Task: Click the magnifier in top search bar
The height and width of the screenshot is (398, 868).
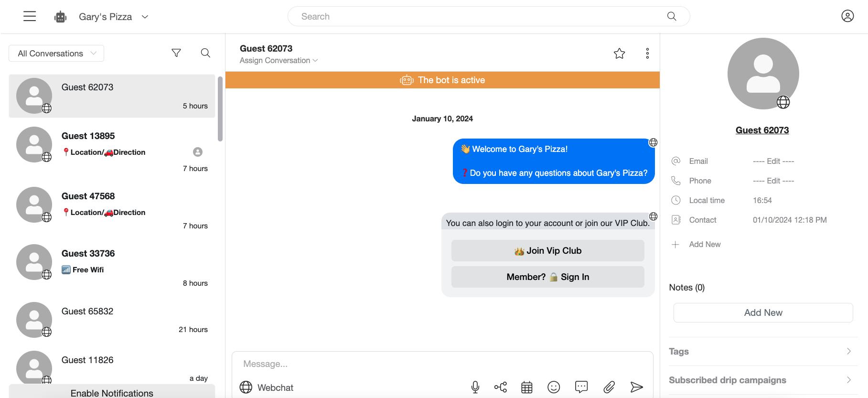Action: [x=672, y=16]
